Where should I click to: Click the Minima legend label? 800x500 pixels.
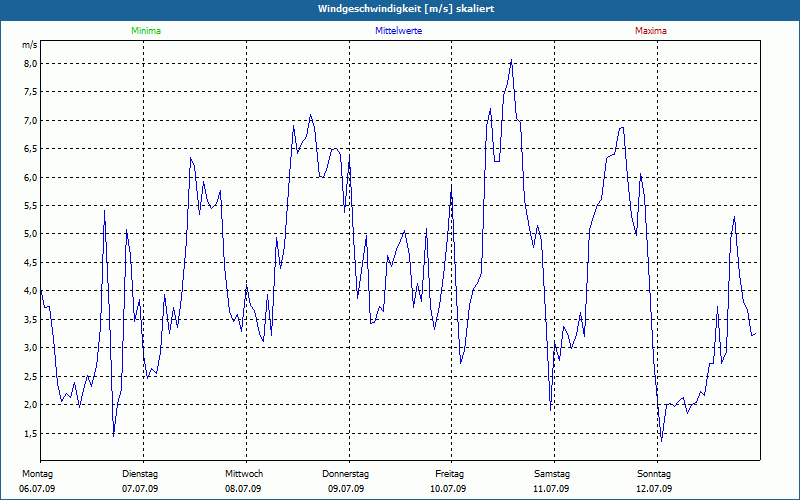coord(146,31)
